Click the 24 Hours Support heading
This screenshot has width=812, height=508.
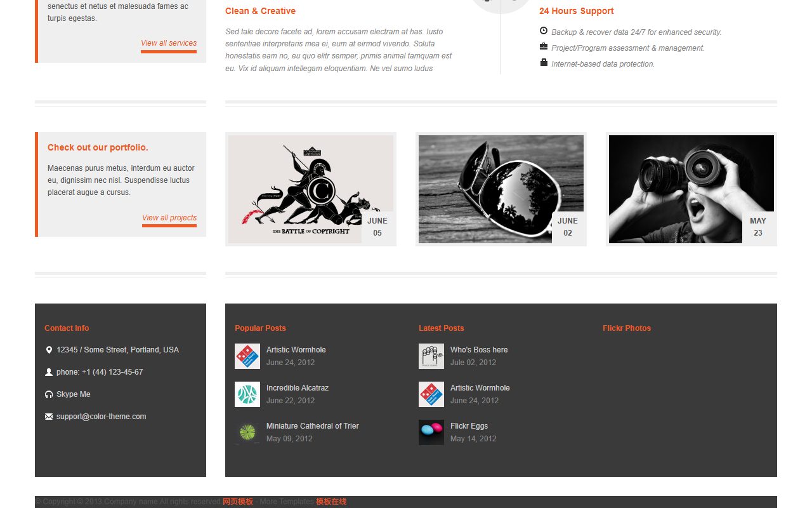click(577, 11)
